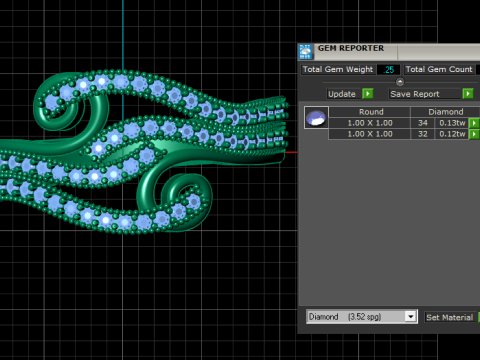
Task: Click the green arrow on the 0.12tw row
Action: (474, 134)
